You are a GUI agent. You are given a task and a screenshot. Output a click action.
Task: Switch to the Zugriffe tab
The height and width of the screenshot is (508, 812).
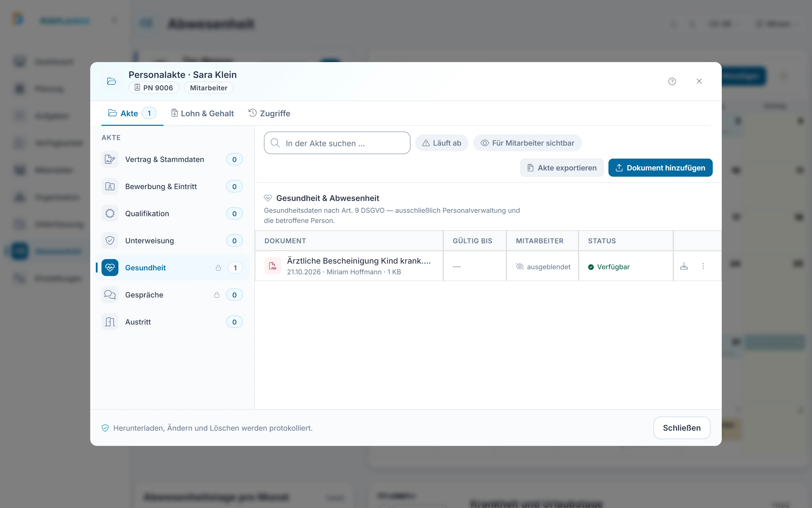click(x=270, y=113)
